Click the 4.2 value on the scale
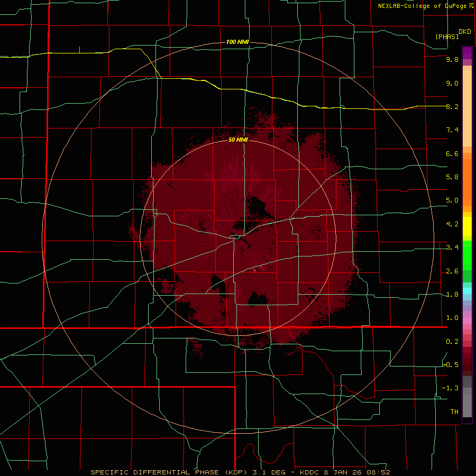 pos(452,224)
